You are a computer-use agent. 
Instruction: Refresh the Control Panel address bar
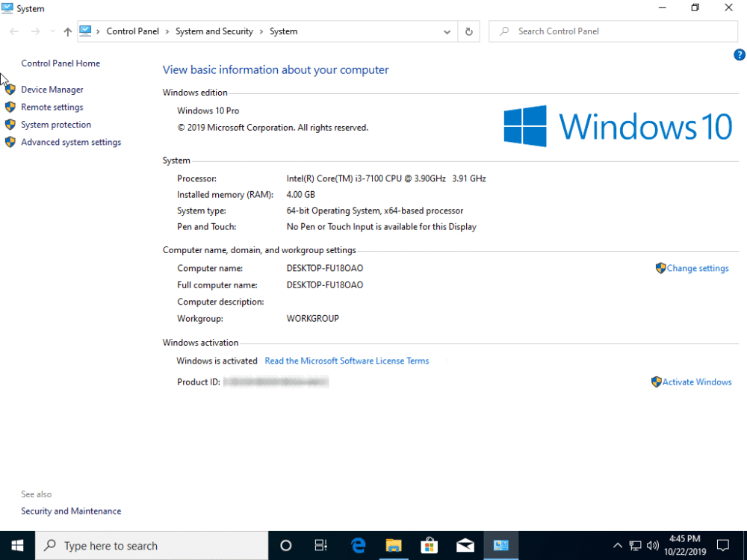(468, 31)
